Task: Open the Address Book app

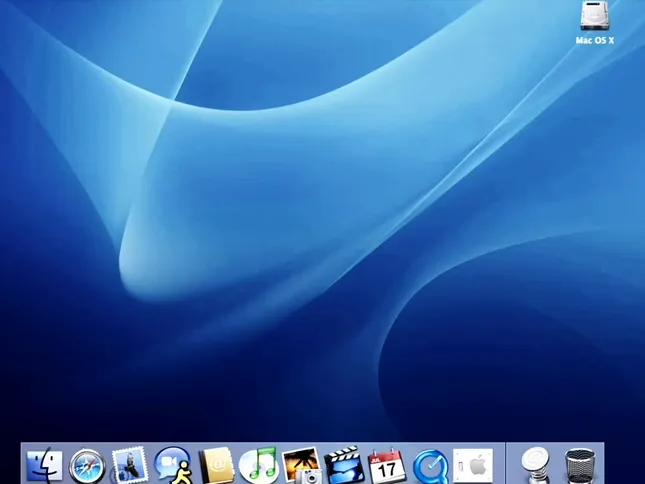Action: pos(216,465)
